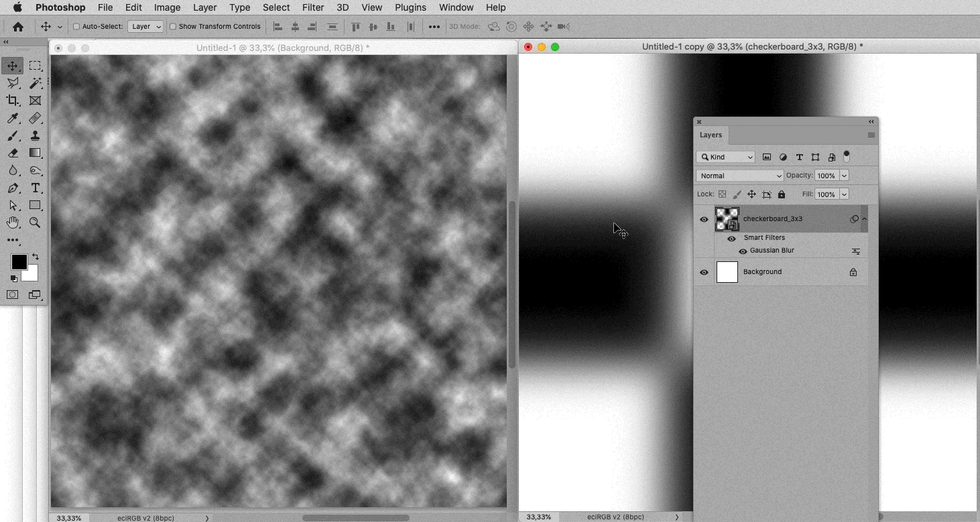This screenshot has height=522, width=980.
Task: Open the Edit Toolbar three-dots button
Action: point(13,240)
